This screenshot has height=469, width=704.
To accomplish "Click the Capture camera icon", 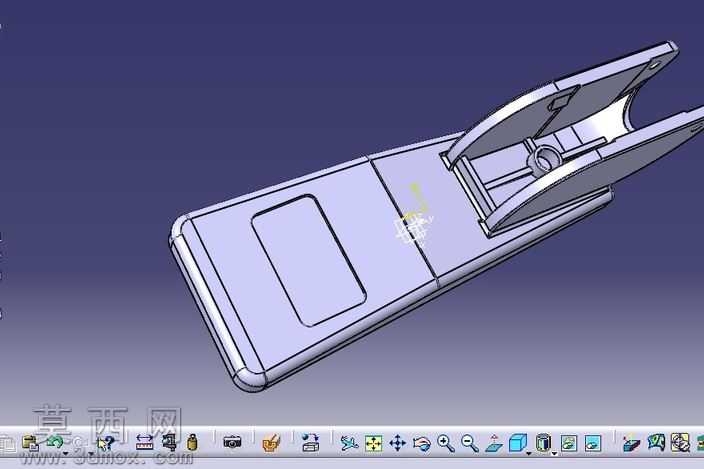I will [x=232, y=443].
